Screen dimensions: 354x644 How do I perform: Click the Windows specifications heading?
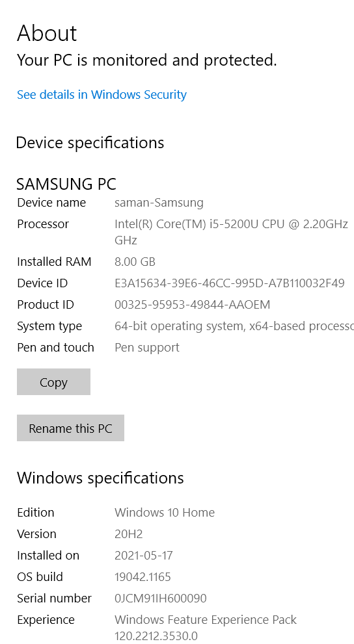(x=100, y=478)
